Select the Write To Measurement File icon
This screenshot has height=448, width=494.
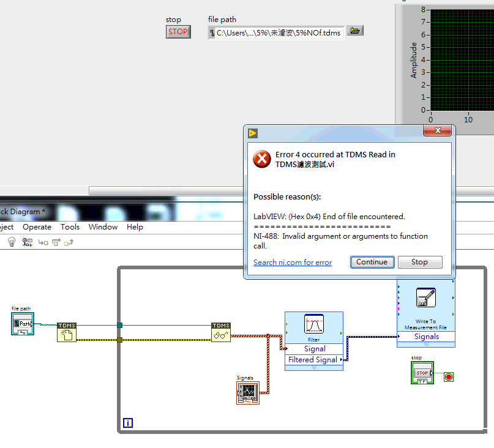pos(426,297)
